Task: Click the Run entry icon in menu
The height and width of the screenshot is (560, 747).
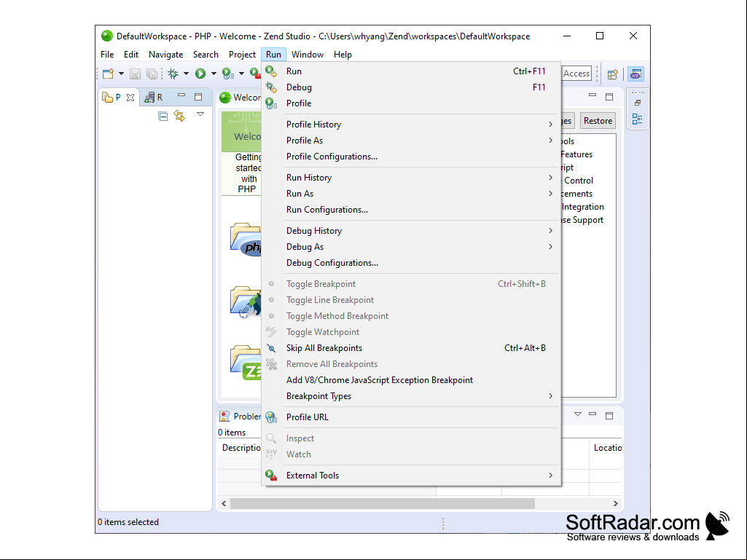Action: click(271, 71)
